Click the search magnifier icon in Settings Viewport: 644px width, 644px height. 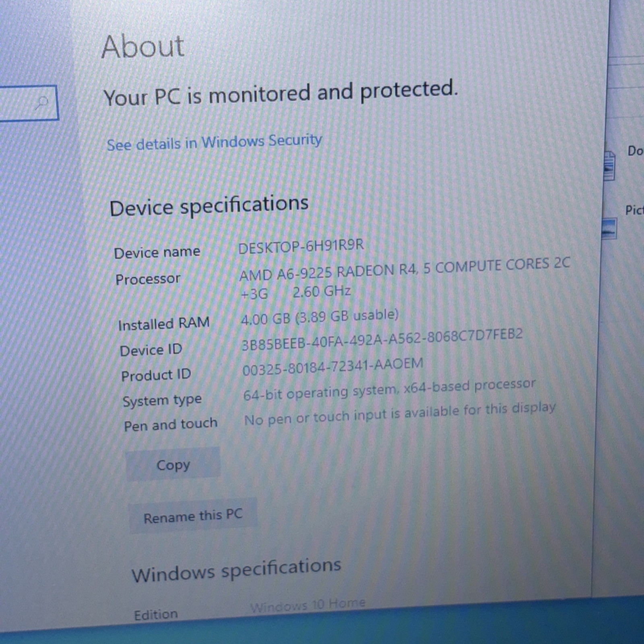[41, 103]
